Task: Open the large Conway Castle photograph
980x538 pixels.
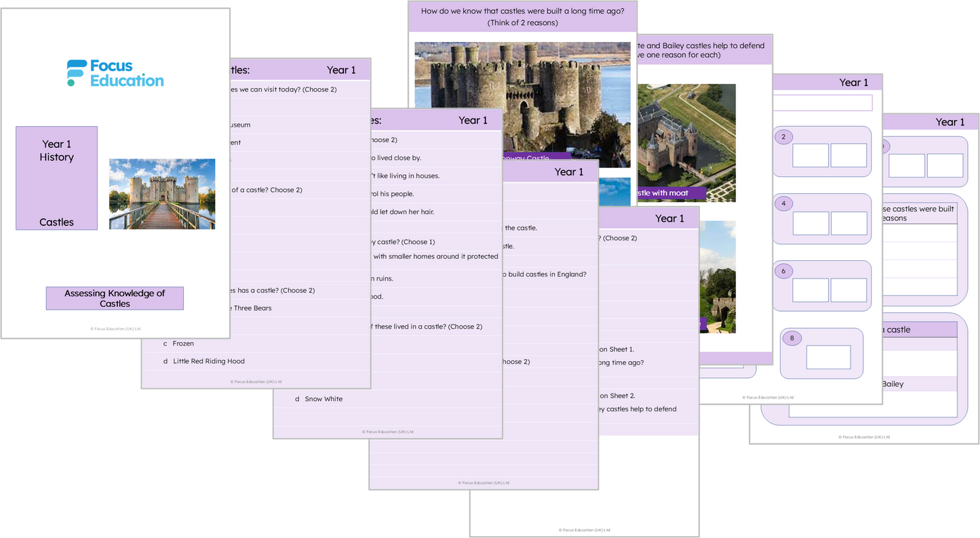Action: pyautogui.click(x=522, y=102)
